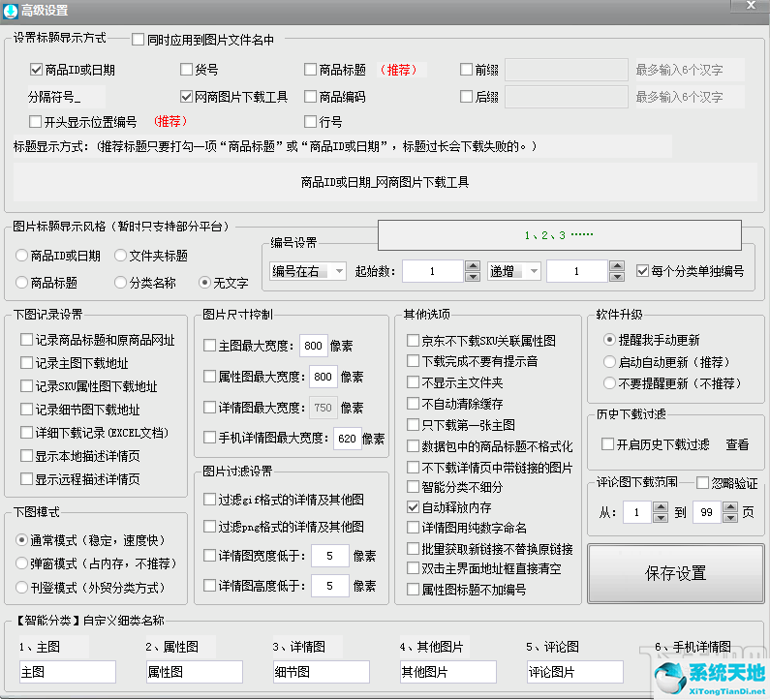Check 属性图标题不加编号
The width and height of the screenshot is (770, 700).
(413, 589)
